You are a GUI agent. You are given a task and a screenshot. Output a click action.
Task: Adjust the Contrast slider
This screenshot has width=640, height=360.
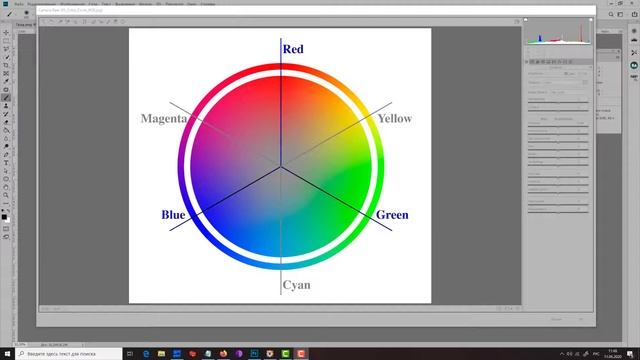click(558, 134)
